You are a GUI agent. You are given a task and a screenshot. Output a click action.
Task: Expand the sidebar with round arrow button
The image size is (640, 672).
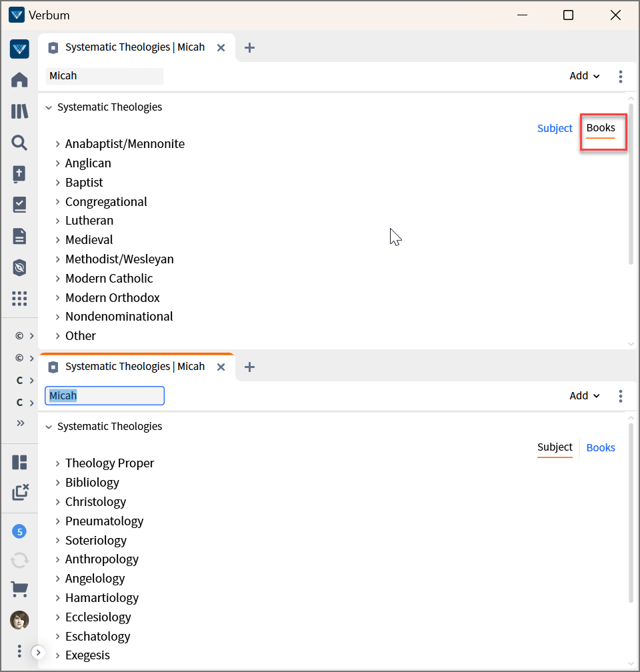[38, 652]
